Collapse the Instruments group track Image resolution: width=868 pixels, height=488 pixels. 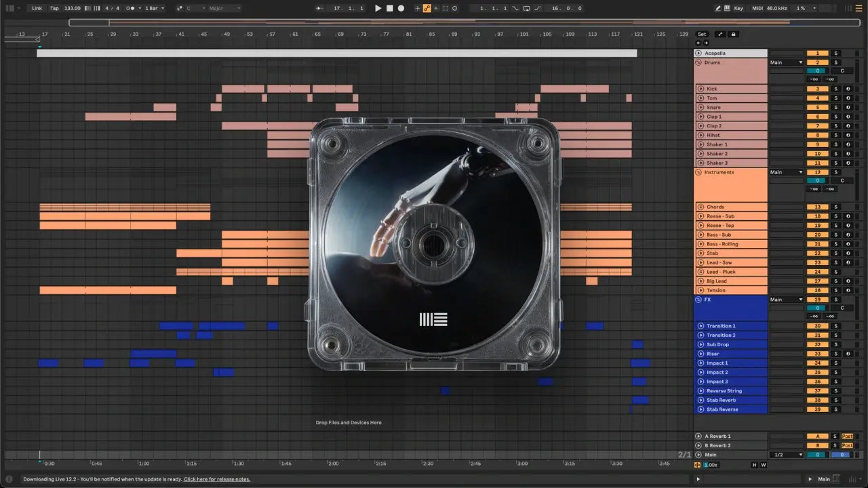point(698,173)
